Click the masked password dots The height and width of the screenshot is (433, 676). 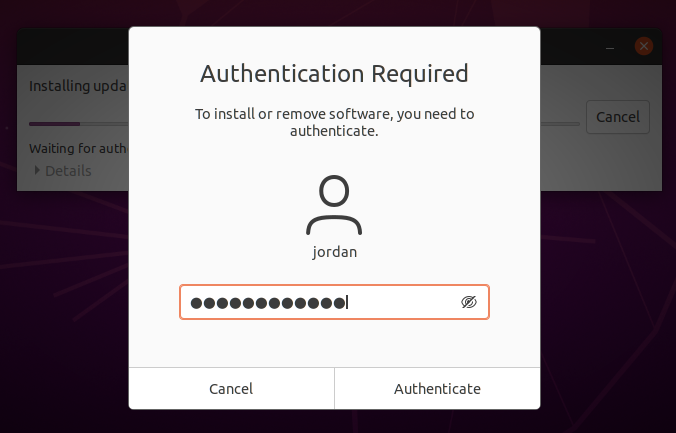tap(267, 303)
